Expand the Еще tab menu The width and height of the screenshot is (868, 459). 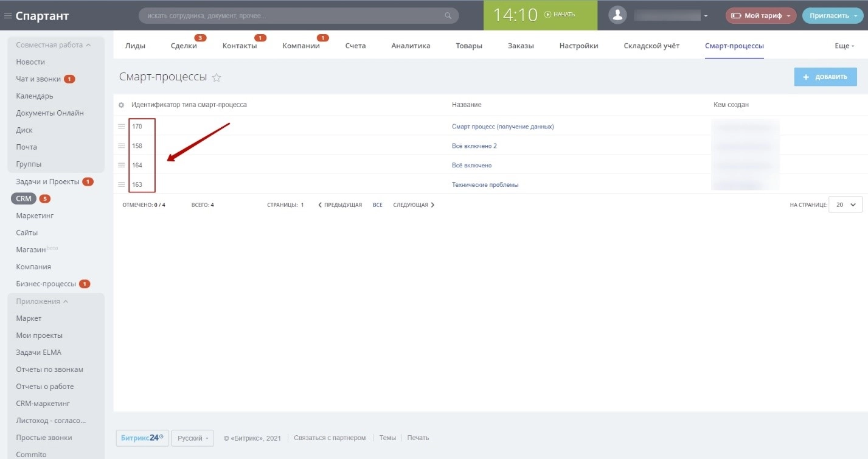click(844, 46)
